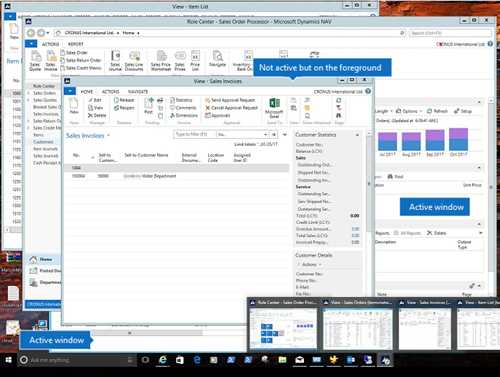Click the Sales Invoices title dropdown arrow
This screenshot has width=500, height=377.
(x=108, y=136)
